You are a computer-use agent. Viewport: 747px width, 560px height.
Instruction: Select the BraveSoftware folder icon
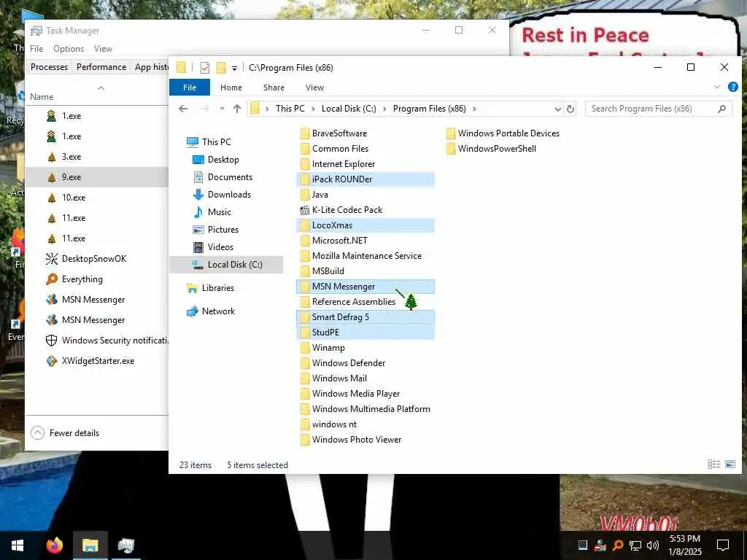click(305, 133)
